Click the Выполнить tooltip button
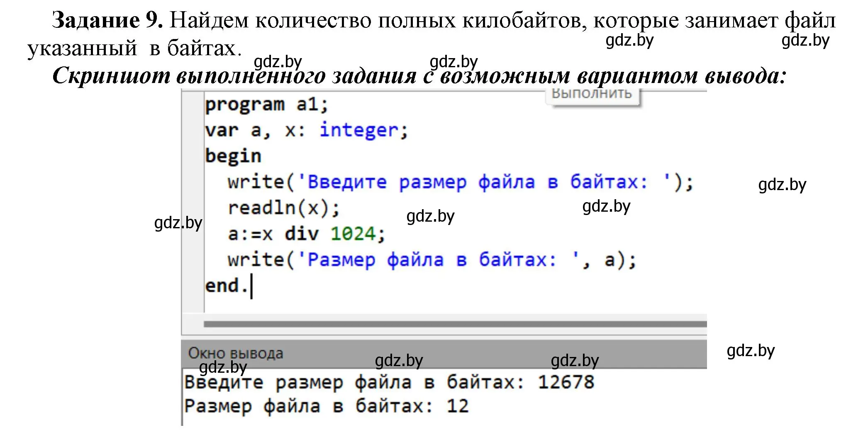 pos(592,96)
